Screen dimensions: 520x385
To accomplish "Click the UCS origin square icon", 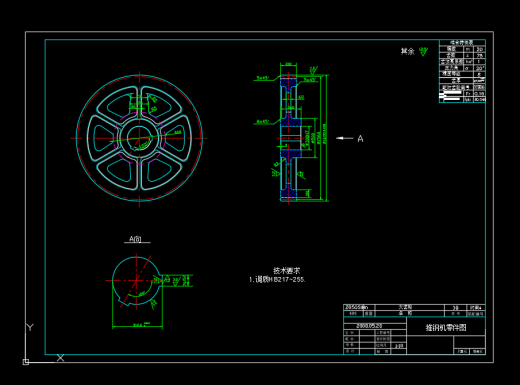I will pos(26,362).
